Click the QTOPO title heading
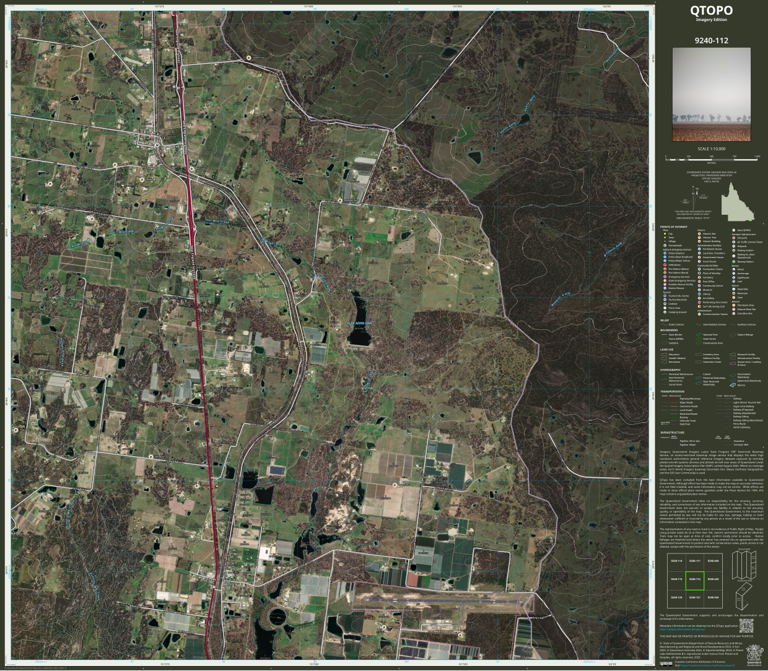Image resolution: width=768 pixels, height=671 pixels. (711, 10)
